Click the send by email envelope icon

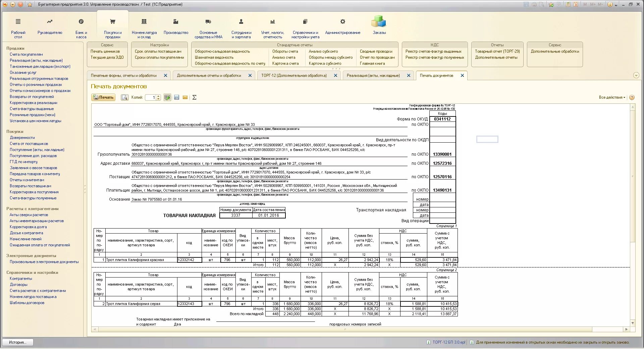pos(185,97)
